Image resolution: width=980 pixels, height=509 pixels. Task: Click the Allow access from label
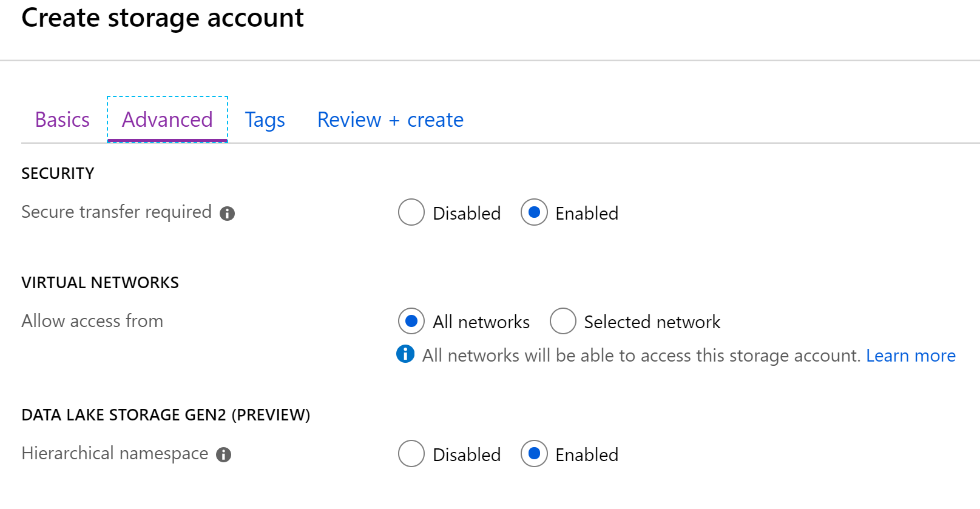click(x=92, y=321)
